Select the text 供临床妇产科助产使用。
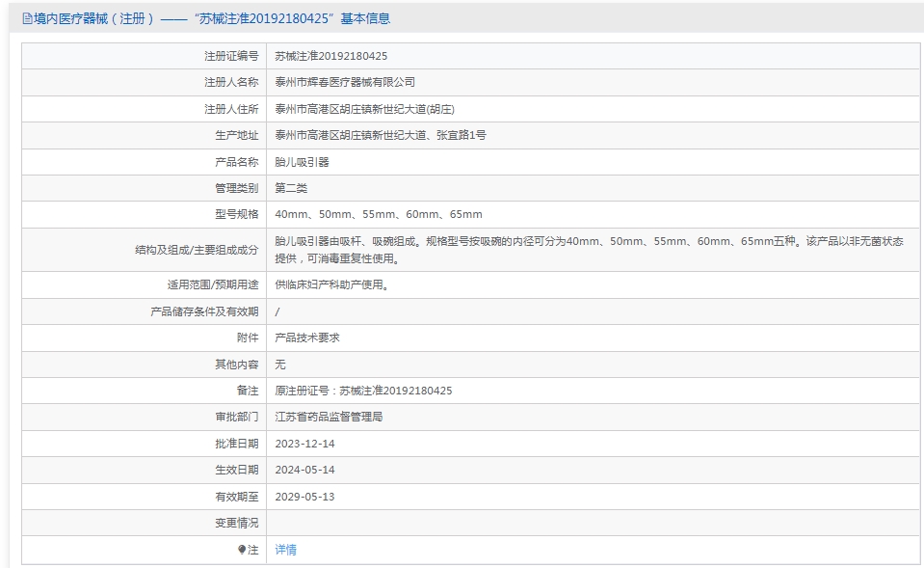 pos(332,284)
